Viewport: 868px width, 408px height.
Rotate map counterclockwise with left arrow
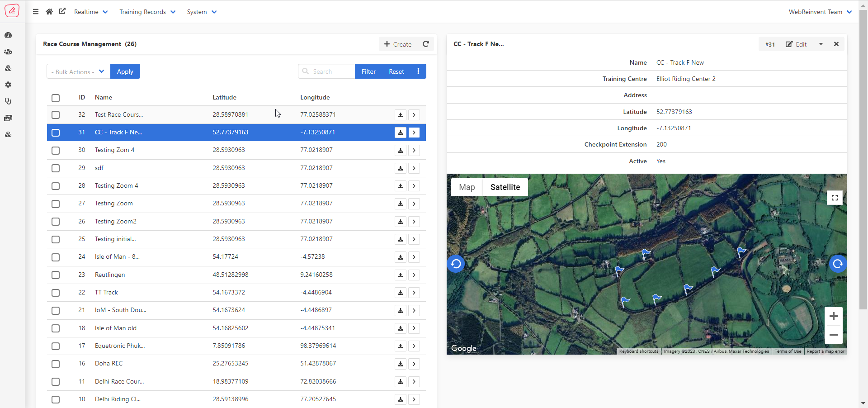click(456, 264)
